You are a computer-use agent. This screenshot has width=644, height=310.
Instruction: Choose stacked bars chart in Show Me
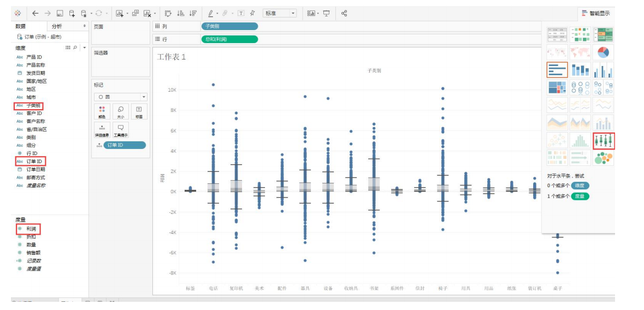click(580, 70)
